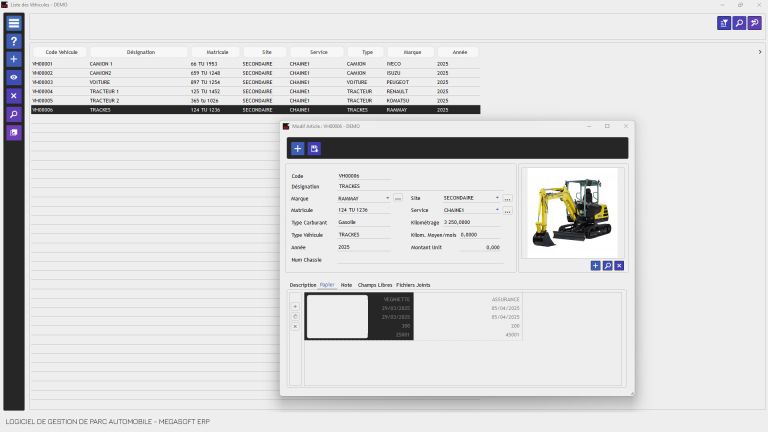
Task: Click the Désignation field in the dialog
Action: tap(420, 187)
